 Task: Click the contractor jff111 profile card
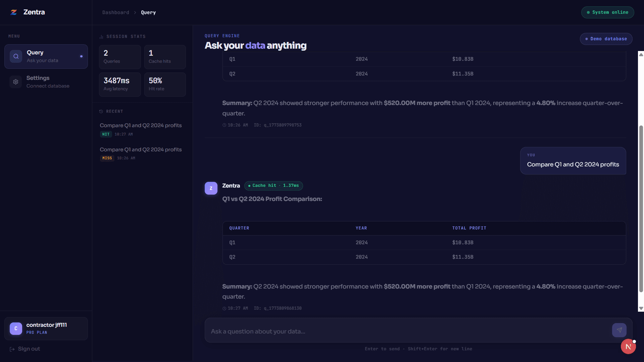point(46,328)
